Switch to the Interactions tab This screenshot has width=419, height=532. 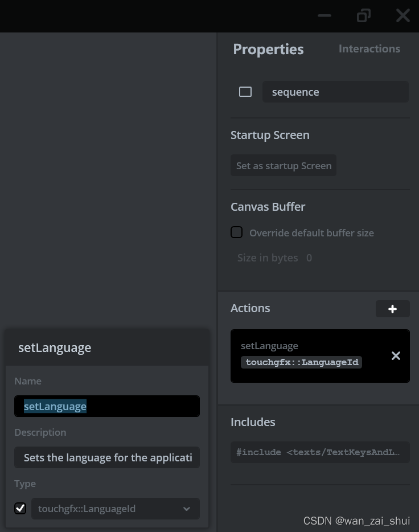tap(369, 49)
